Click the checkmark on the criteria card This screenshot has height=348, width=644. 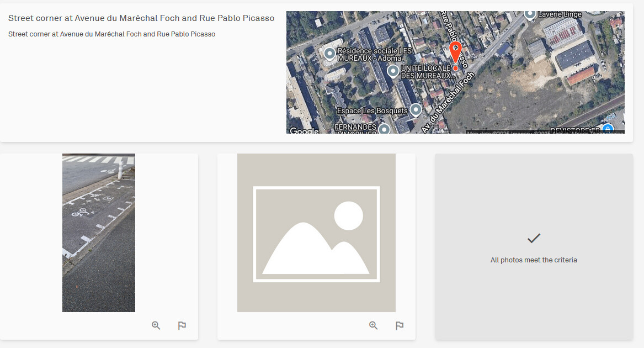[534, 238]
